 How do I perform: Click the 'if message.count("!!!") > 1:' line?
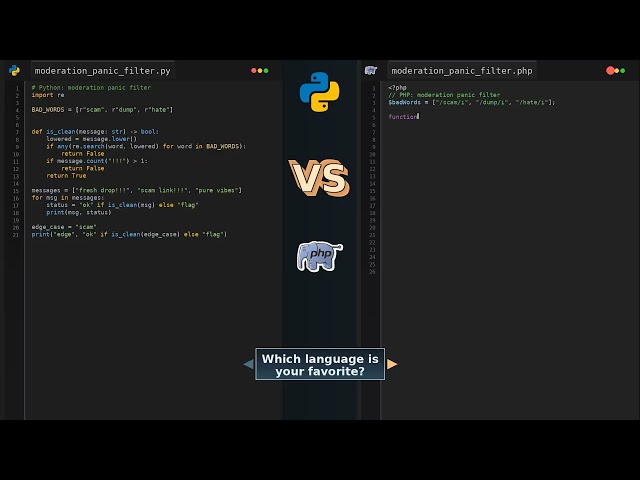tap(97, 161)
